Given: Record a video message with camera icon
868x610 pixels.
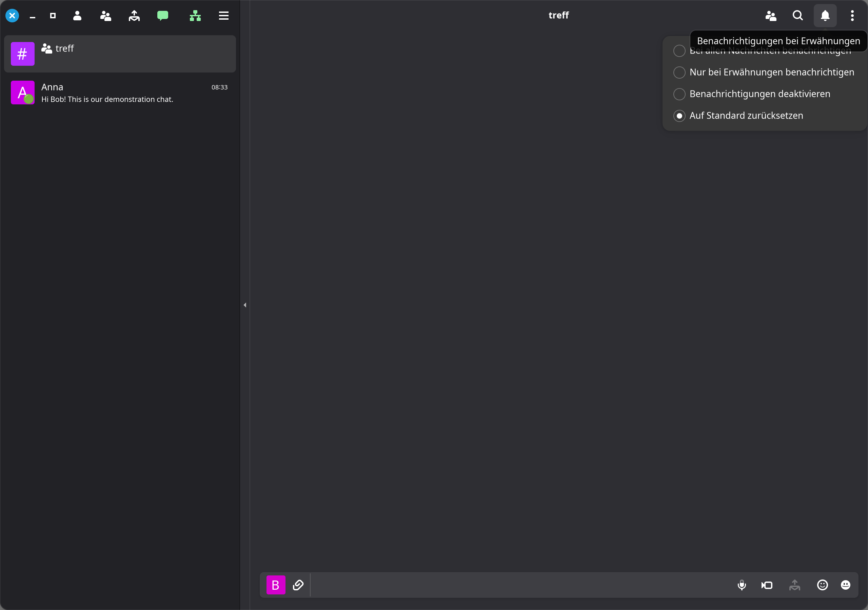Looking at the screenshot, I should (x=767, y=585).
